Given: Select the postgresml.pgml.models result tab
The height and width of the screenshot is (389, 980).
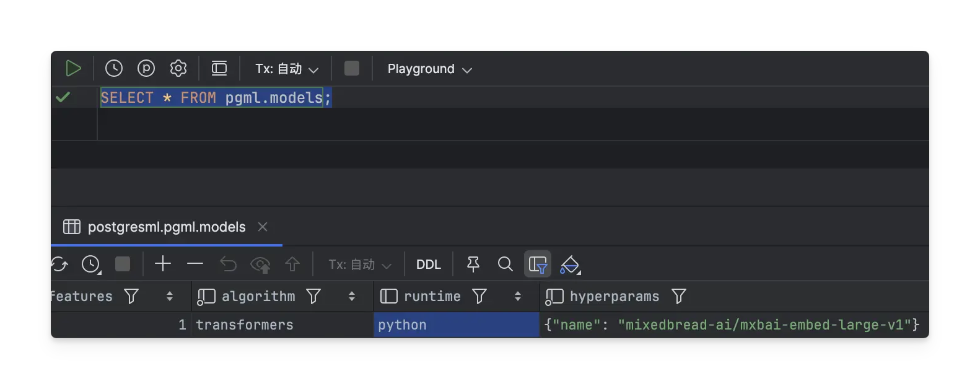Looking at the screenshot, I should (x=166, y=227).
